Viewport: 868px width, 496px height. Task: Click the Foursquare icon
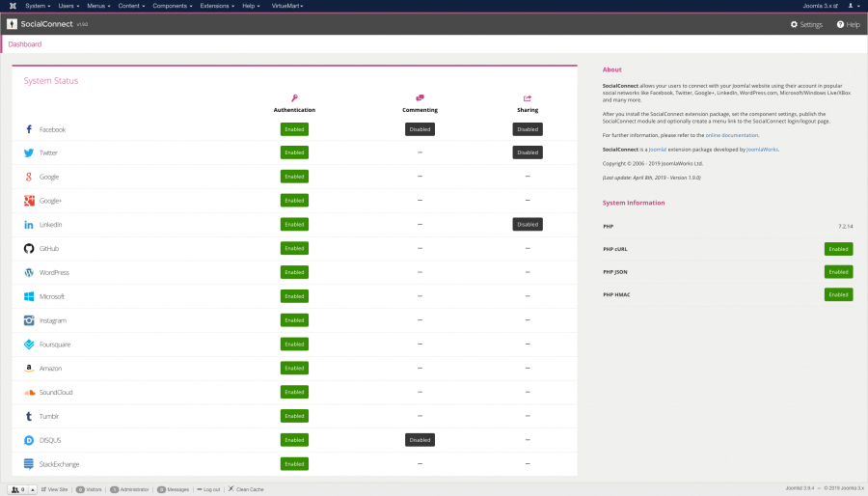(x=29, y=344)
